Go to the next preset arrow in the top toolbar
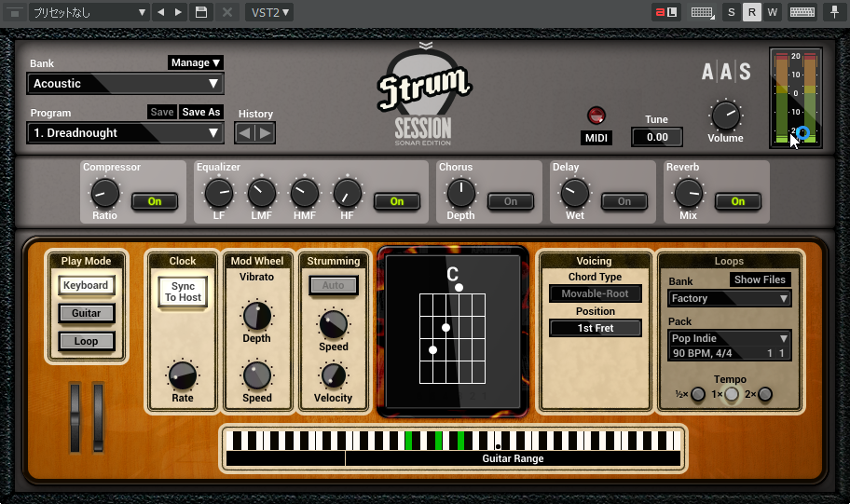 pyautogui.click(x=178, y=12)
